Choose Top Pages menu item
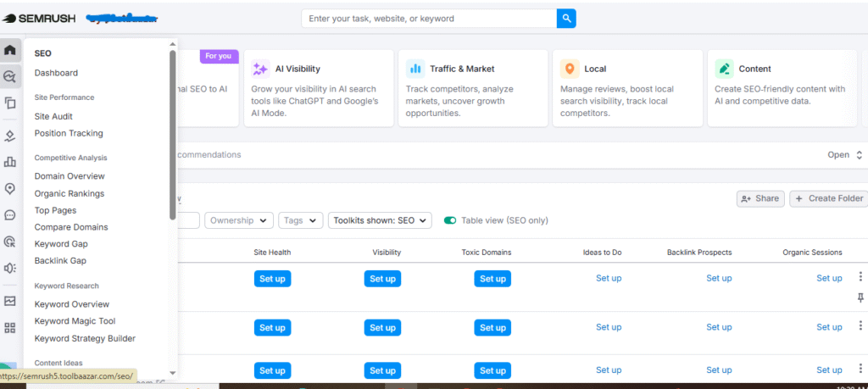Screen dimensions: 868x389 pos(55,210)
